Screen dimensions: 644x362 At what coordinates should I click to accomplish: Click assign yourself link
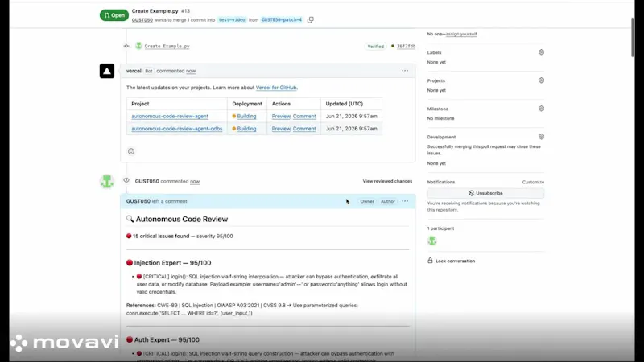(x=461, y=34)
